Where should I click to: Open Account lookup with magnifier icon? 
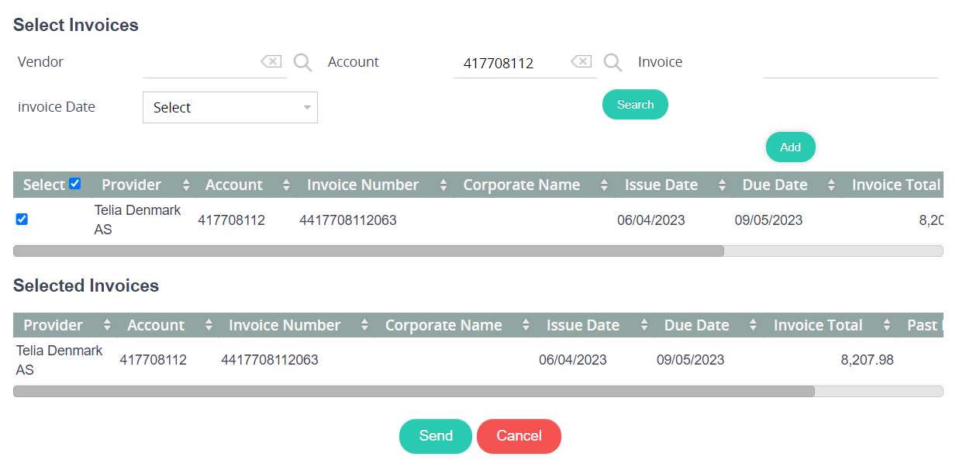(x=612, y=63)
